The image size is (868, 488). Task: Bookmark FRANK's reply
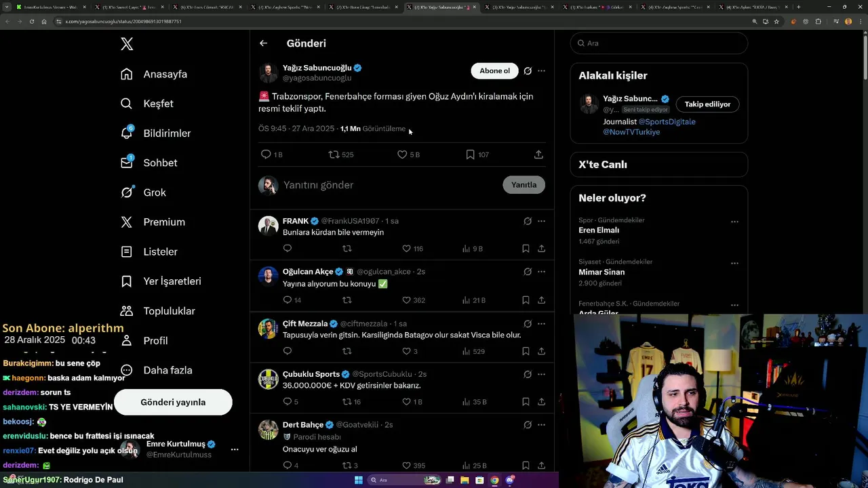526,249
